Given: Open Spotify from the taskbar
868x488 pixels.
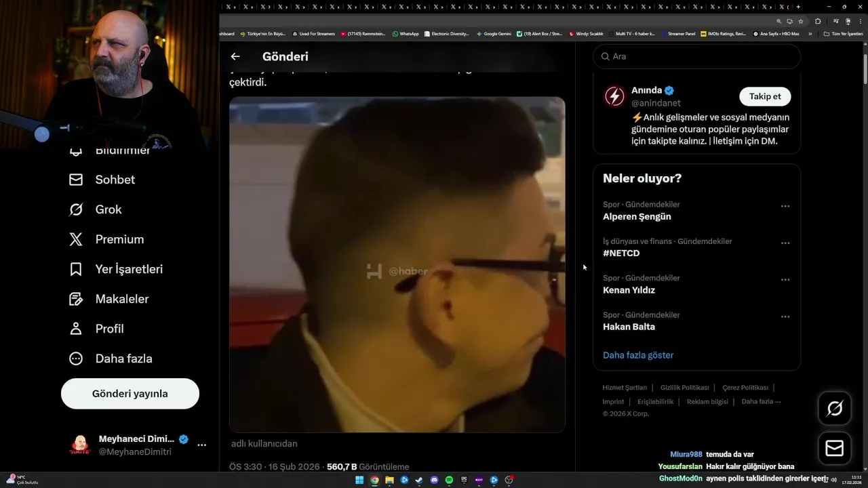Looking at the screenshot, I should [449, 481].
